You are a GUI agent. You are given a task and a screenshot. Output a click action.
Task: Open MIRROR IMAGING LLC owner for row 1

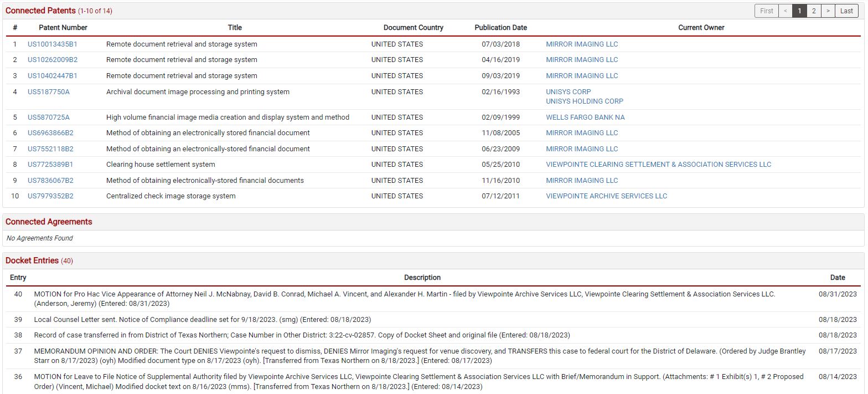(x=582, y=44)
